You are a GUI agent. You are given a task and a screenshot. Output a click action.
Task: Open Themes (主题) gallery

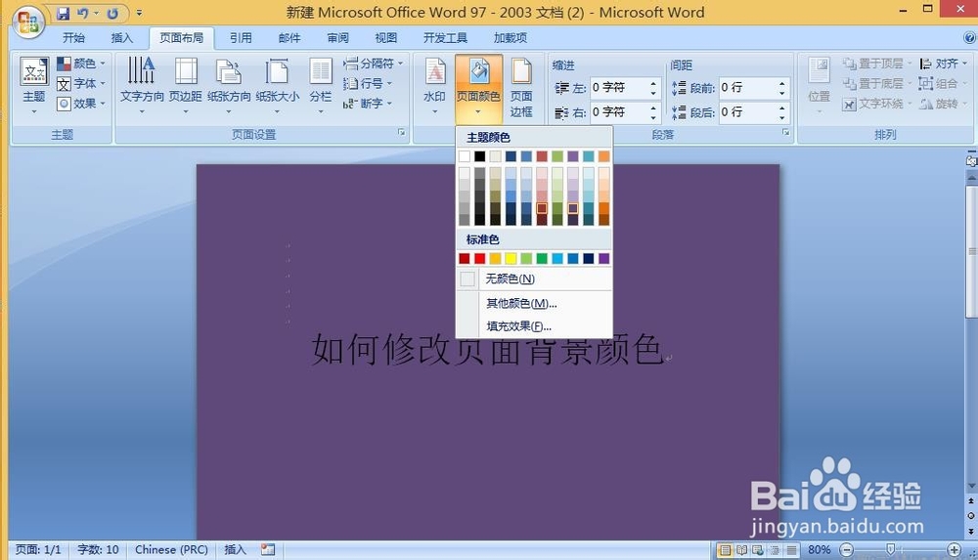[33, 85]
